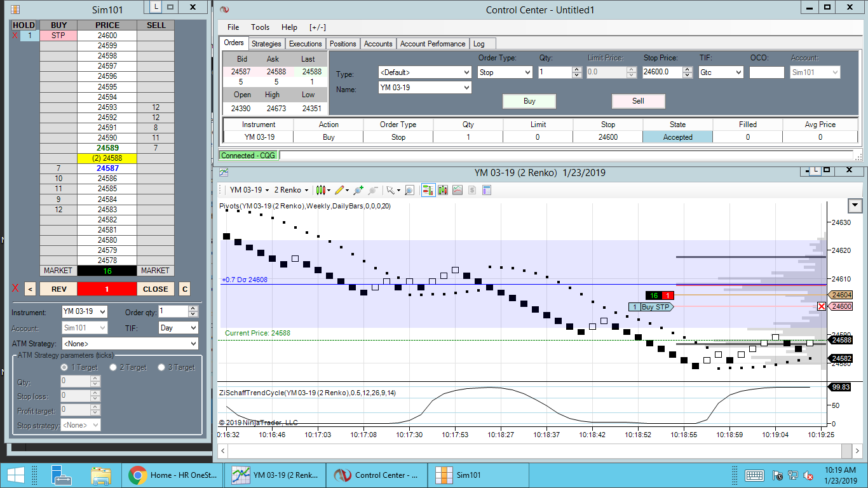Screen dimensions: 868x488
Task: Select the 1 Target radio button
Action: click(64, 367)
